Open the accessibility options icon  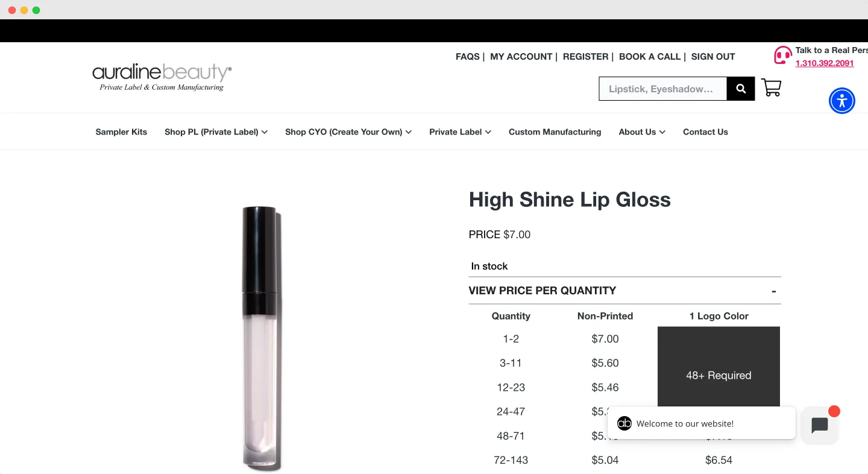coord(842,101)
